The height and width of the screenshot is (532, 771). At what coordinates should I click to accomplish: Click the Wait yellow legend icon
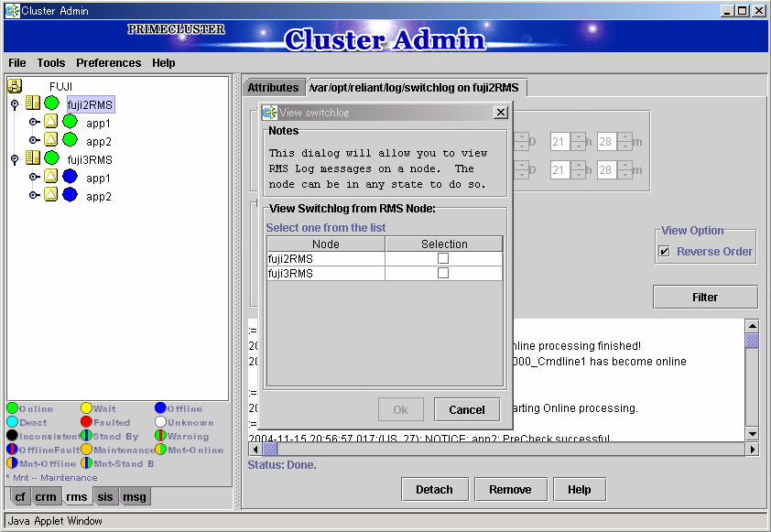(x=87, y=408)
